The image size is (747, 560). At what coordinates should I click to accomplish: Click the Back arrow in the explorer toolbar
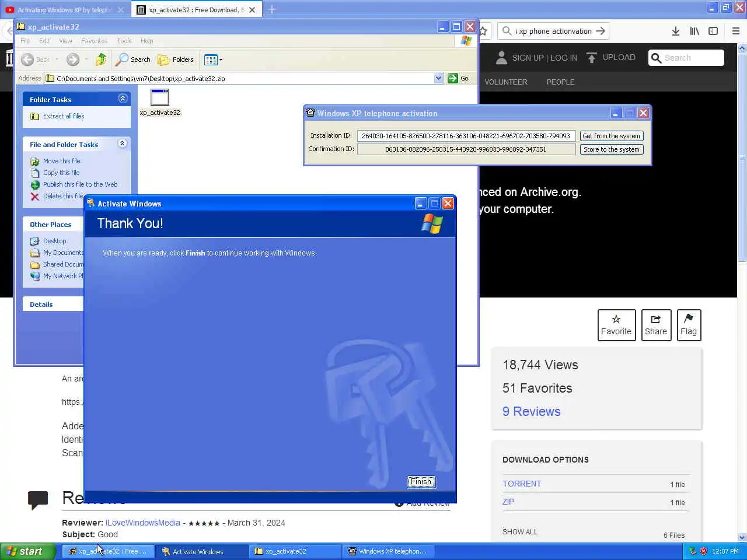(27, 60)
